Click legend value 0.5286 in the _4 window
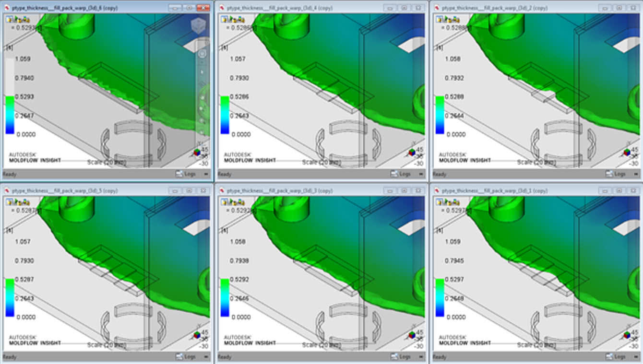 (x=239, y=96)
